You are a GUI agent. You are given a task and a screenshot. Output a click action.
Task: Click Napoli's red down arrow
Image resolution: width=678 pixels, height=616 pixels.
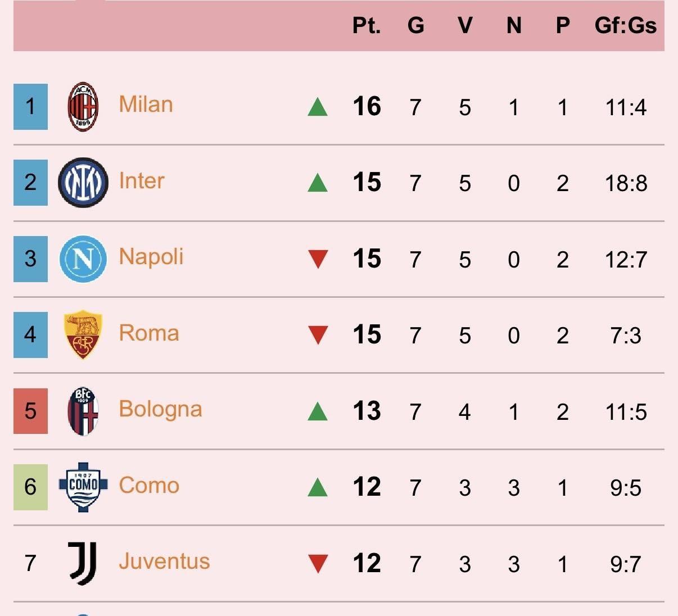318,259
